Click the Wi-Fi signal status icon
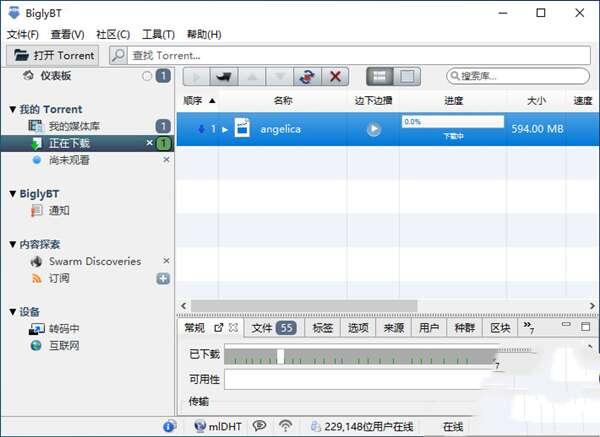The height and width of the screenshot is (437, 600). click(x=285, y=426)
